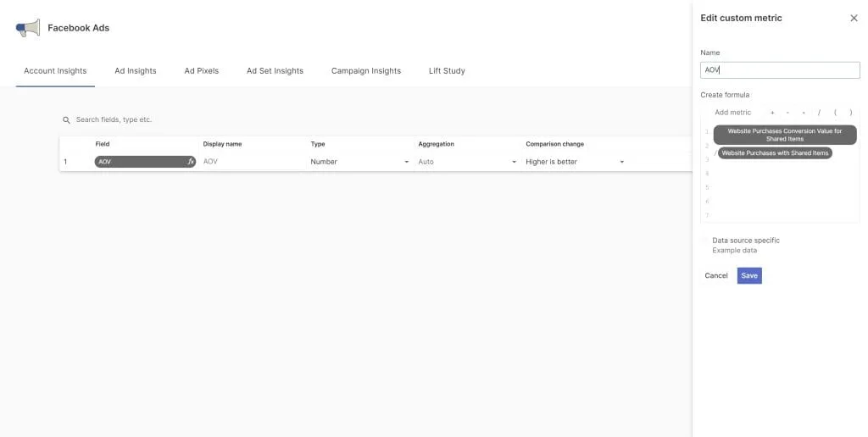868x437 pixels.
Task: Click the Cancel button
Action: (715, 275)
